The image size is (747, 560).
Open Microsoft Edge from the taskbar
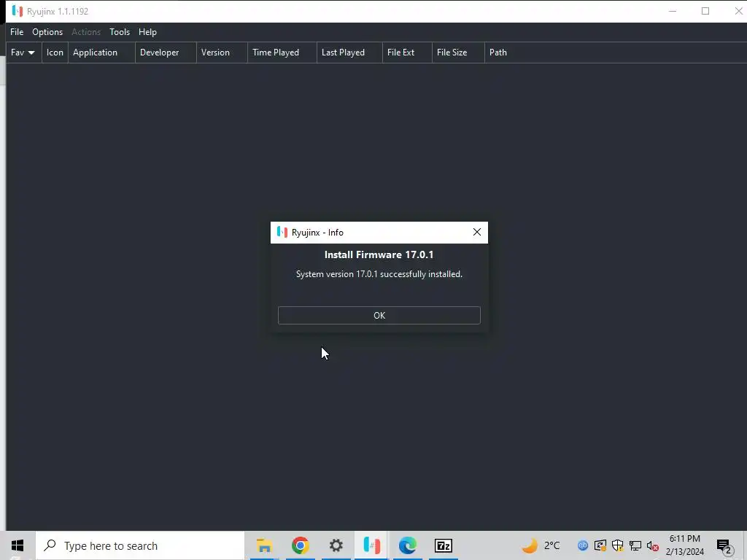coord(408,545)
